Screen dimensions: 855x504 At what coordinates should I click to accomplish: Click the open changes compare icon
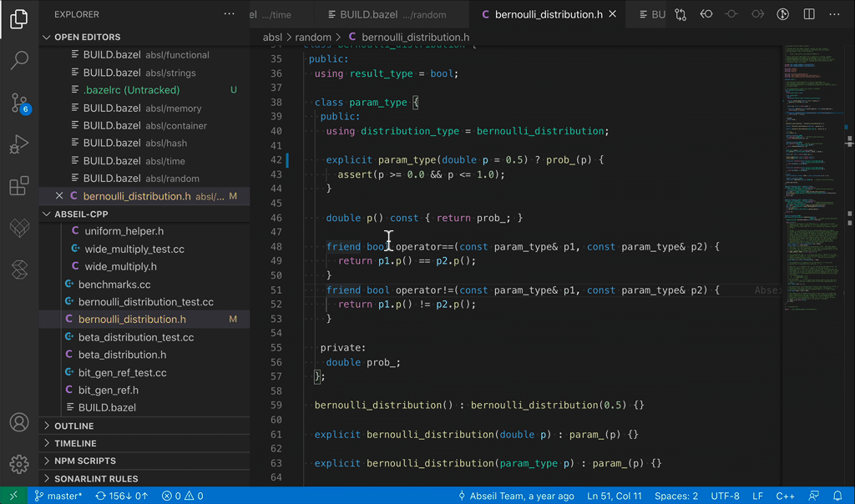(x=680, y=15)
